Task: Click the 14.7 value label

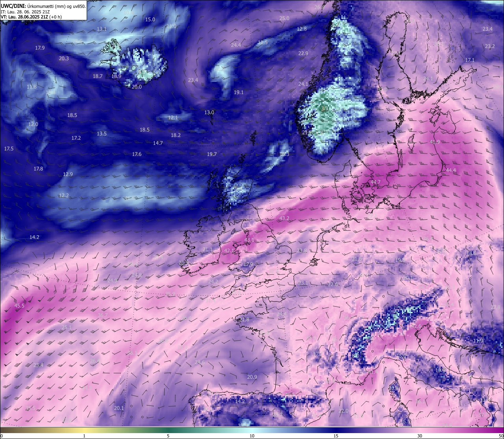Action: pyautogui.click(x=158, y=143)
